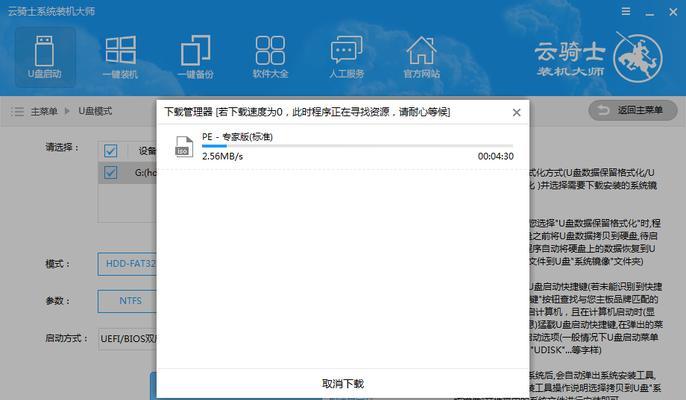Visit 官方网站 home icon
Viewport: 686px width, 400px height.
pos(421,57)
